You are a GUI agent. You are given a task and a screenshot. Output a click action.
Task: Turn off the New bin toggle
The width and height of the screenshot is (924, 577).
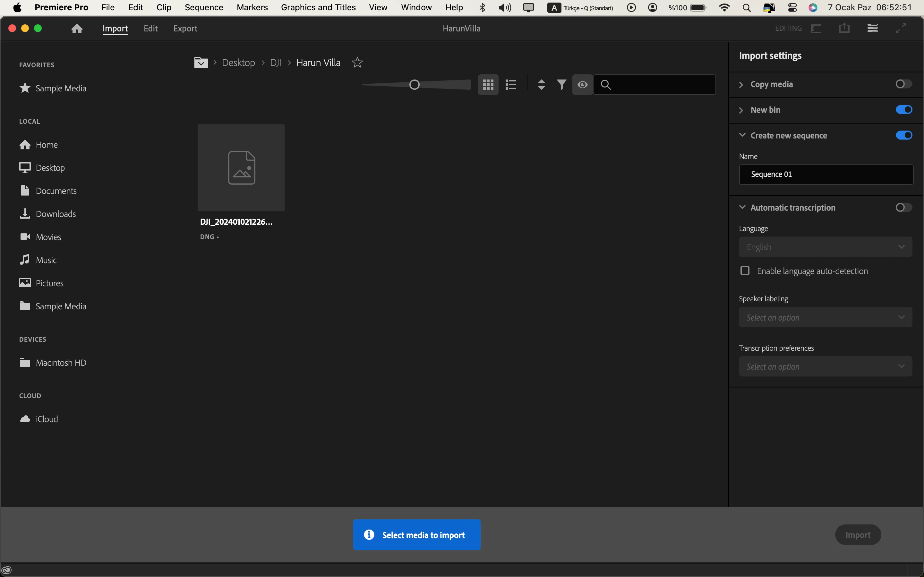pos(903,110)
